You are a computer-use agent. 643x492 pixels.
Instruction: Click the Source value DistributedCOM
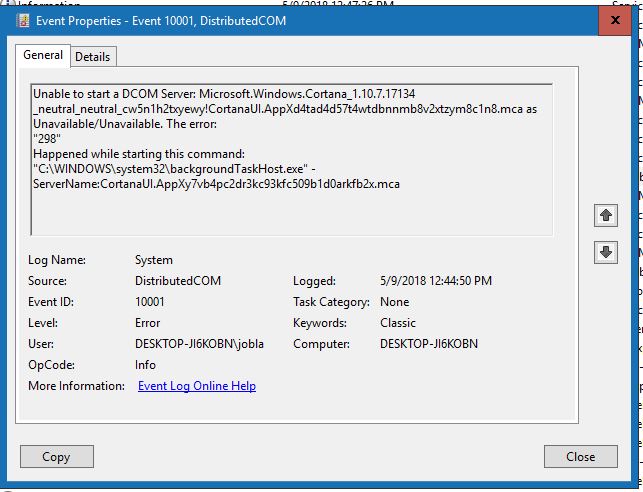pos(178,281)
